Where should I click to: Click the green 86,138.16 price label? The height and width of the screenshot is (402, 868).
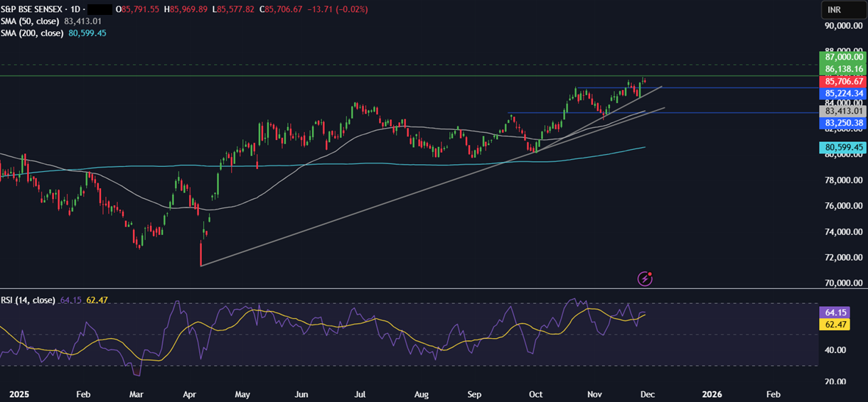[x=842, y=69]
